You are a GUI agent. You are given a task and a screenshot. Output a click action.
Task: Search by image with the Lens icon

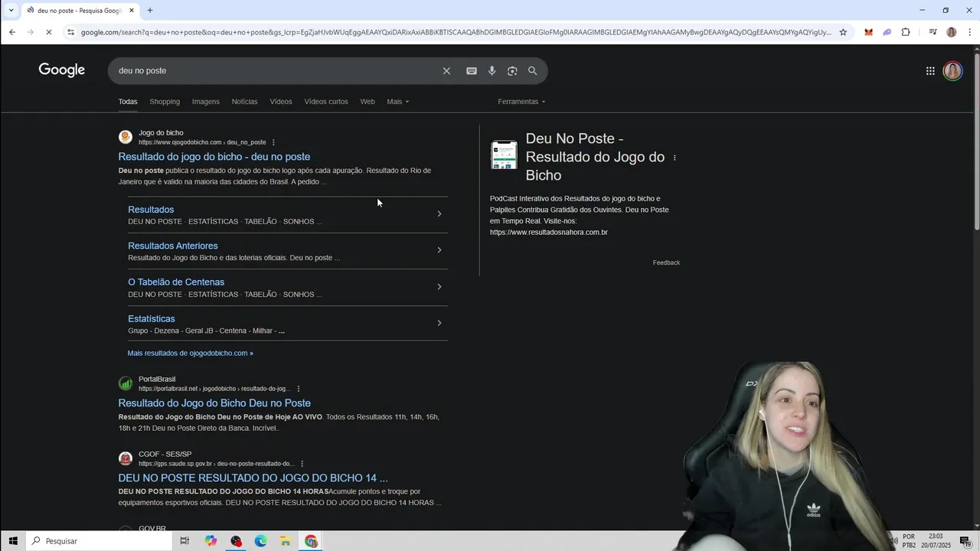512,70
